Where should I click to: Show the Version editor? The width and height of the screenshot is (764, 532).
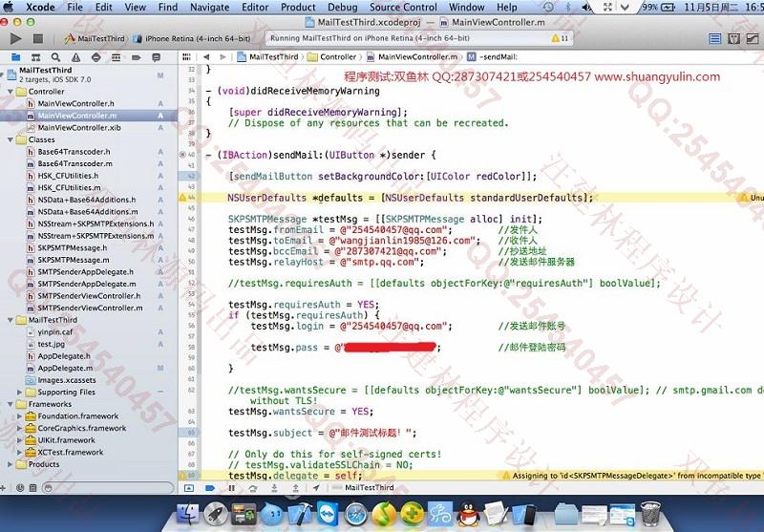(753, 38)
